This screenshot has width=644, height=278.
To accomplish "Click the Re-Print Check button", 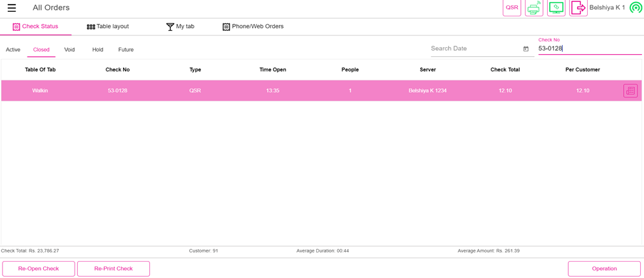I will pos(113,269).
